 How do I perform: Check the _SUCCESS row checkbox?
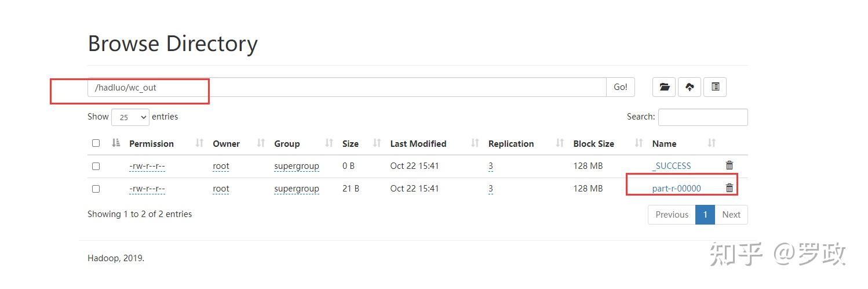click(x=96, y=166)
